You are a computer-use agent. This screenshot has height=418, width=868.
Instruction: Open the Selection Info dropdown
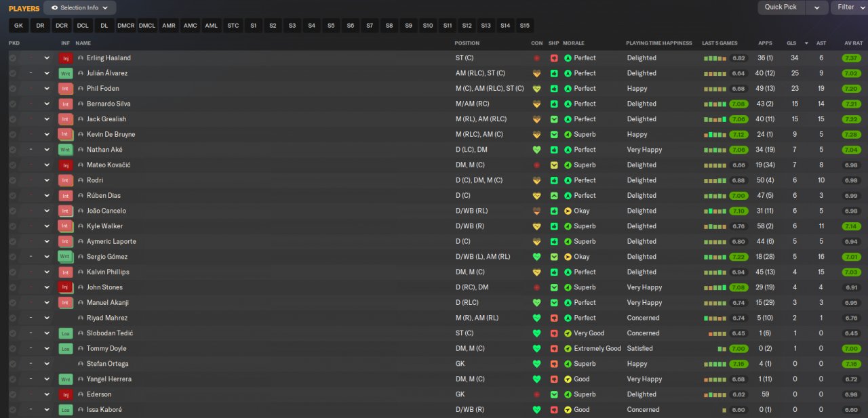click(x=80, y=7)
